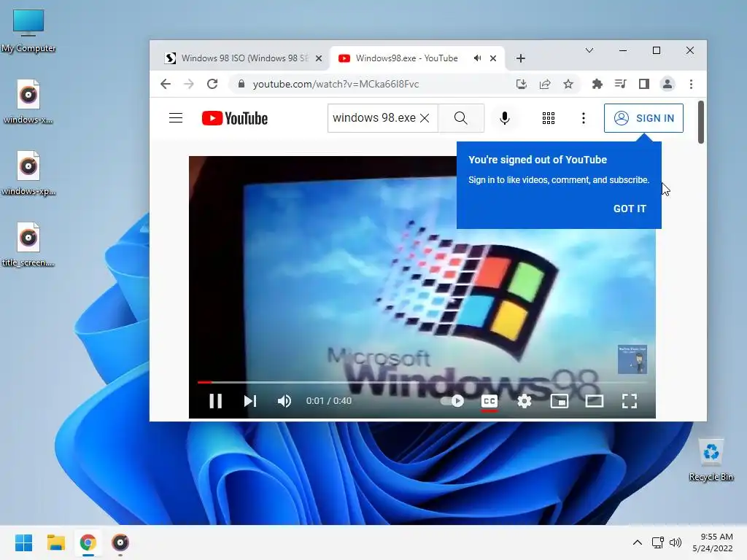The height and width of the screenshot is (560, 747).
Task: Click channel watermark thumbnail in video
Action: coord(632,359)
